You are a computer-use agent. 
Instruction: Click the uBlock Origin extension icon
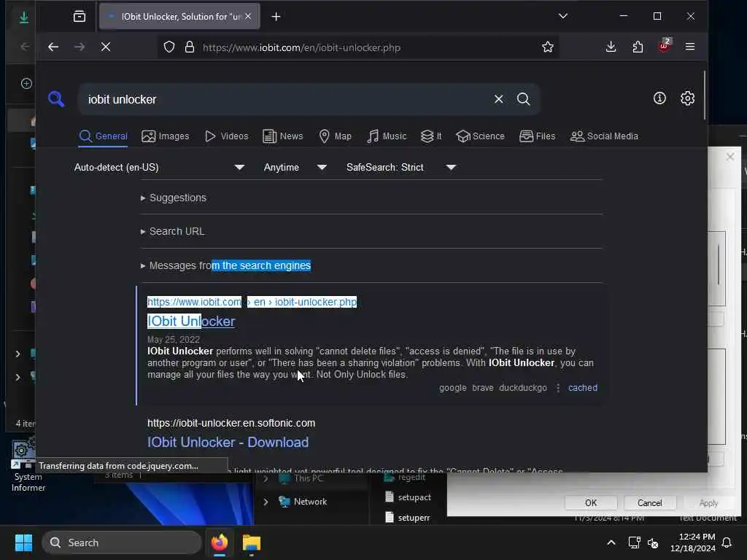[664, 46]
